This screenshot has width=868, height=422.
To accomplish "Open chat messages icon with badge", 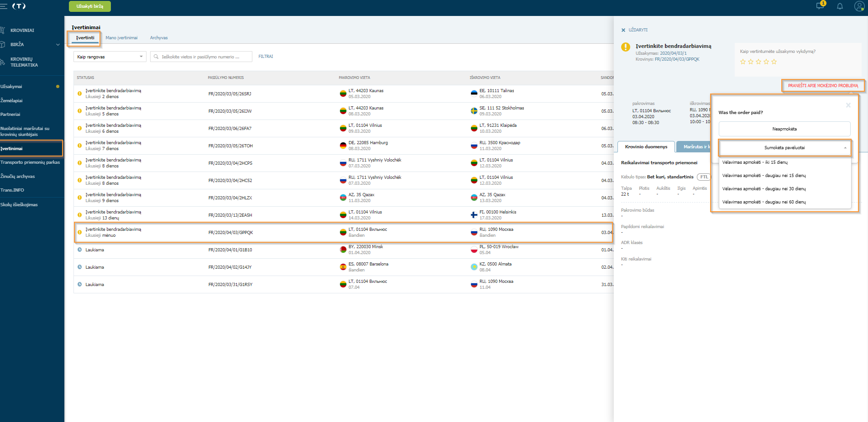I will pyautogui.click(x=821, y=5).
